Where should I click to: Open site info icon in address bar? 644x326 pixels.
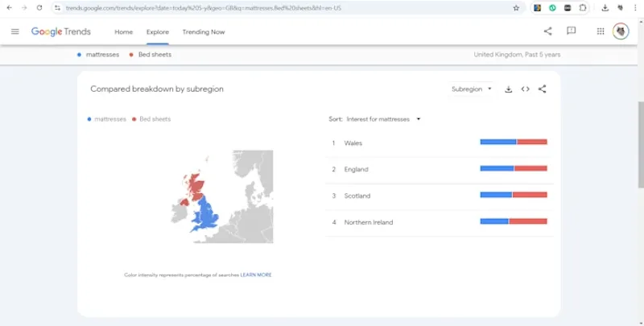point(57,8)
